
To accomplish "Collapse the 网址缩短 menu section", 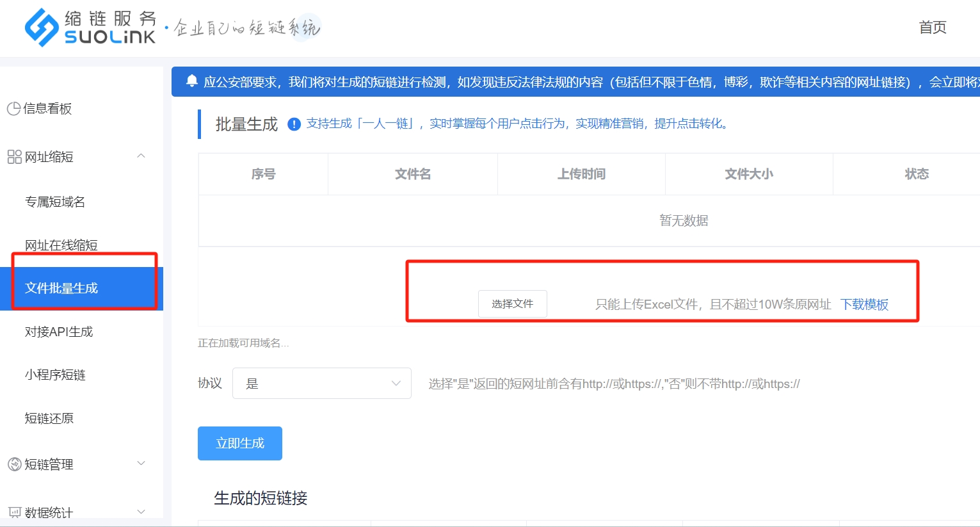I will click(x=141, y=156).
